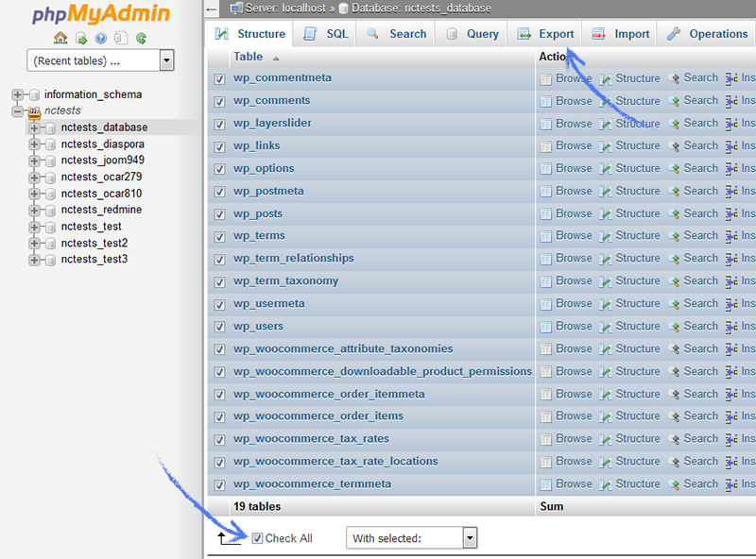Open the Search tab
The width and height of the screenshot is (756, 559).
396,34
